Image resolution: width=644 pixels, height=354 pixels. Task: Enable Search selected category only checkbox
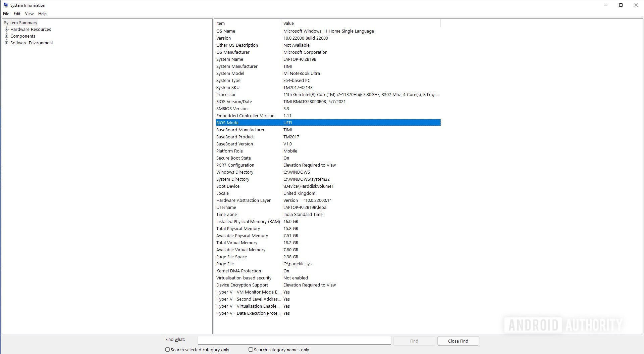(167, 350)
